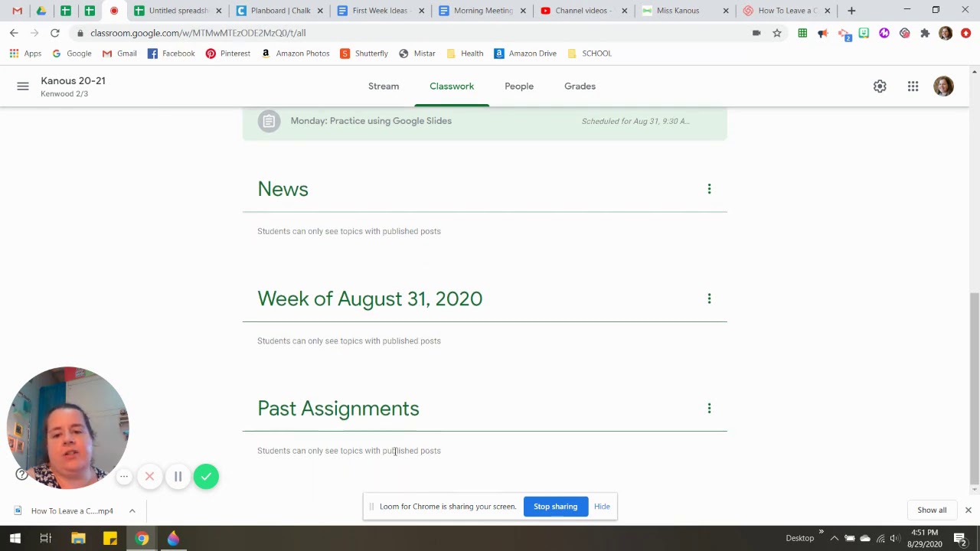Open the pinned Gmail tab
Image resolution: width=980 pixels, height=551 pixels.
click(x=17, y=11)
